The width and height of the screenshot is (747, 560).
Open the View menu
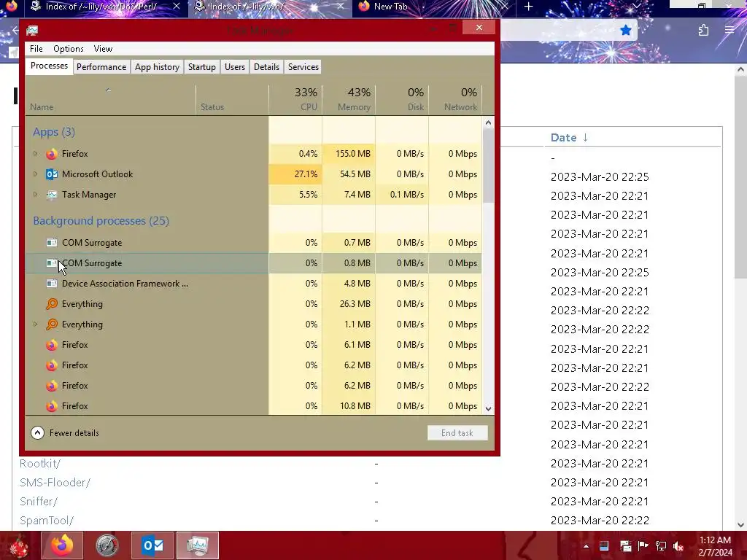coord(103,49)
